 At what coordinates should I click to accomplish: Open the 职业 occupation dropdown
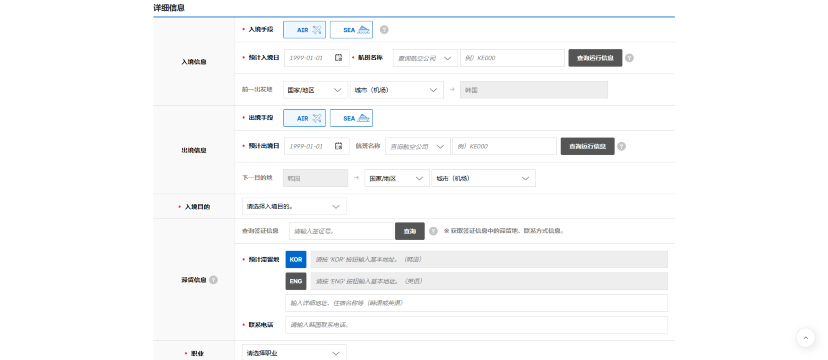pos(294,353)
